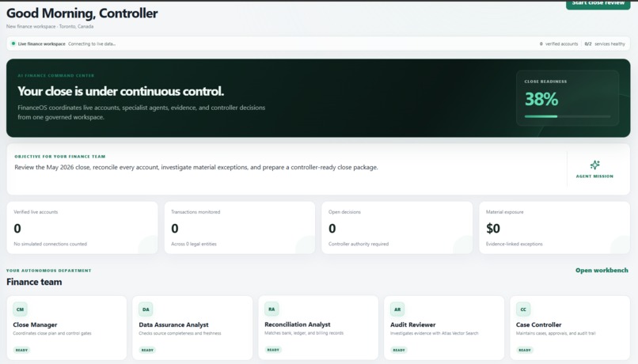Click the CC avatar on Case Controller card
Image resolution: width=638 pixels, height=364 pixels.
pyautogui.click(x=523, y=309)
